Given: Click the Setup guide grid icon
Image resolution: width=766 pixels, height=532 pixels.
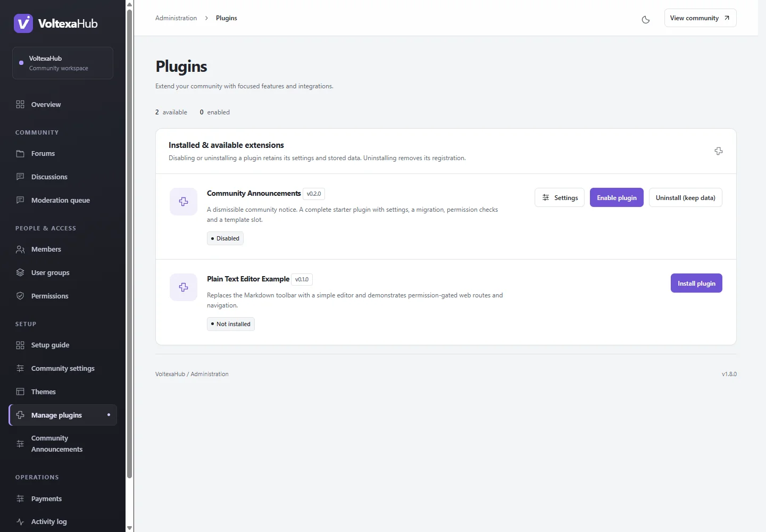Looking at the screenshot, I should [x=20, y=345].
